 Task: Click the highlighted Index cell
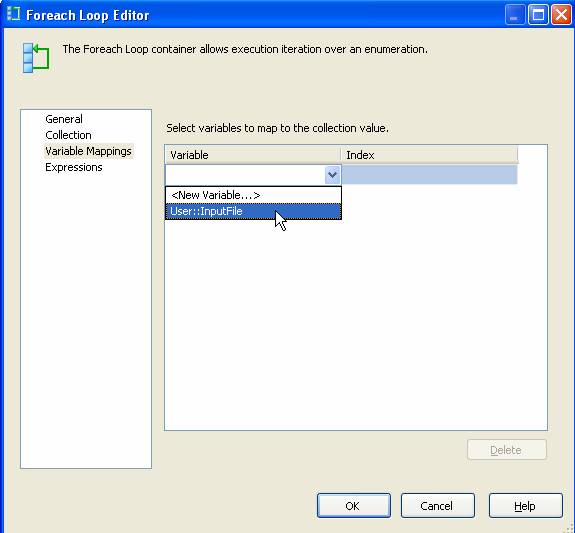429,175
